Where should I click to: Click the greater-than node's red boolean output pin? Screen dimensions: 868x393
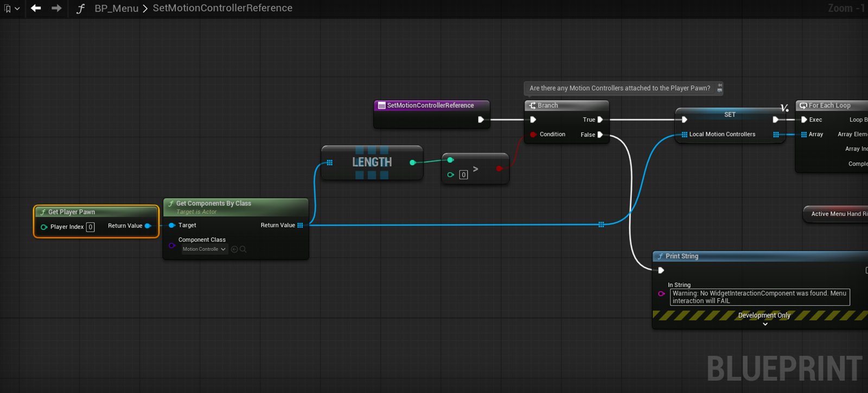tap(499, 168)
